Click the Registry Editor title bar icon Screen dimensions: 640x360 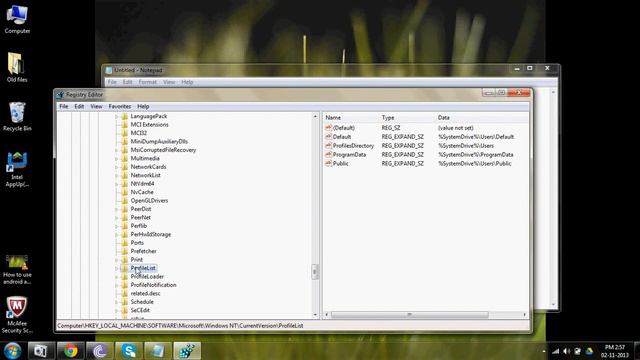(60, 95)
